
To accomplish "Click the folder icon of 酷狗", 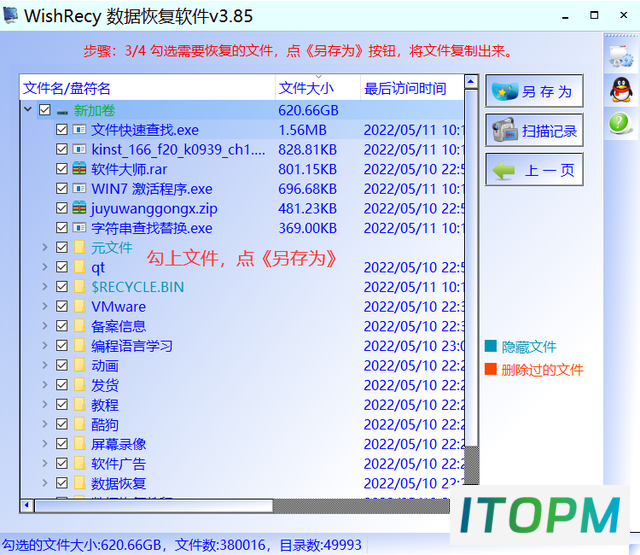I will pos(80,423).
